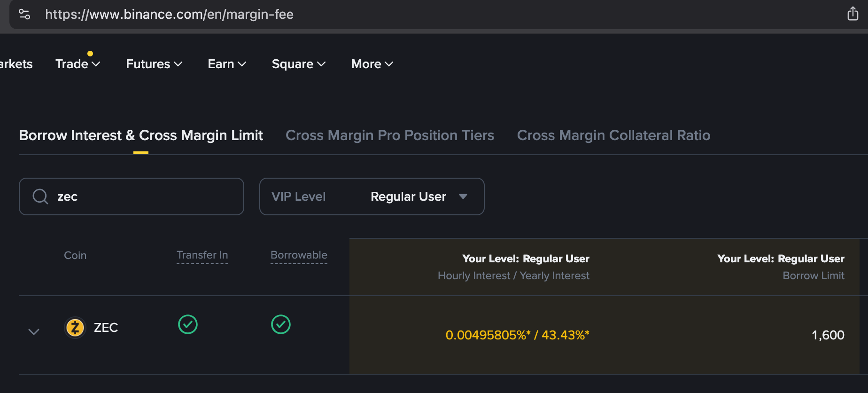This screenshot has width=868, height=393.
Task: Click the Borrowable column header
Action: (x=299, y=255)
